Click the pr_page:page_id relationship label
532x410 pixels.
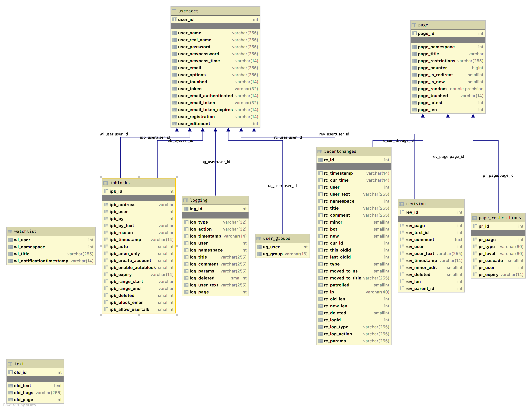(x=498, y=175)
